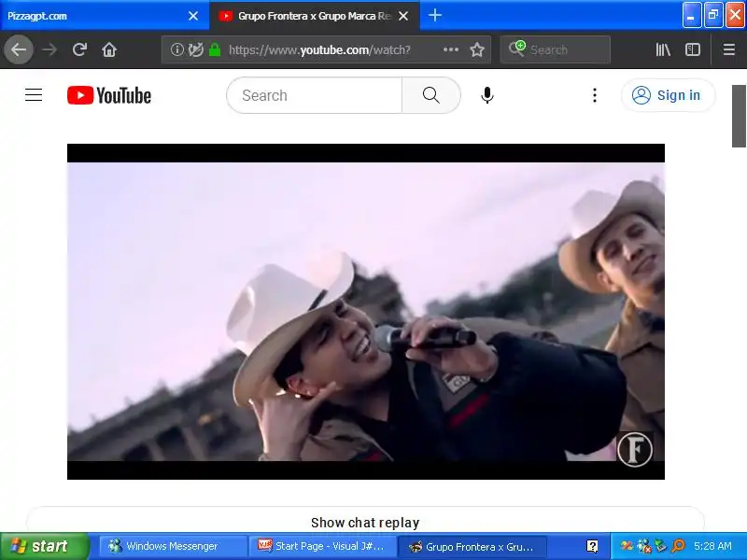Open the Windows Messenger tray icon
The image size is (747, 560).
tap(644, 546)
